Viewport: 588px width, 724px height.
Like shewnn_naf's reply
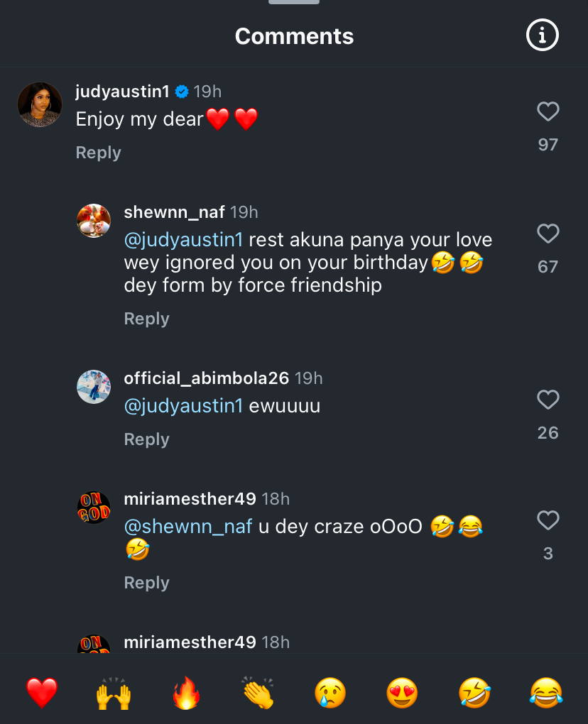point(548,234)
